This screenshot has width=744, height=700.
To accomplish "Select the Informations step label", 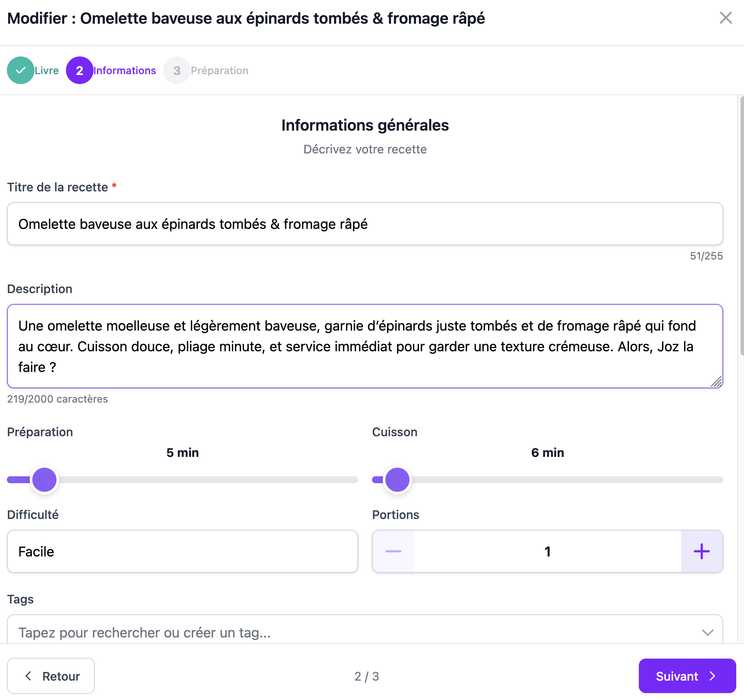I will pos(125,70).
